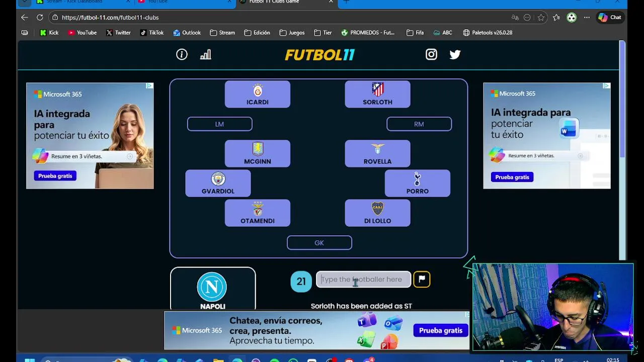This screenshot has height=362, width=644.
Task: Click the Boca Juniors crest on Di Lollo
Action: pos(377,209)
